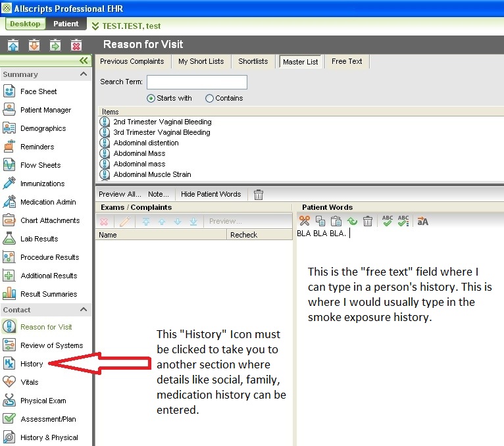Open the Immunizations section
This screenshot has height=446, width=504.
[42, 184]
